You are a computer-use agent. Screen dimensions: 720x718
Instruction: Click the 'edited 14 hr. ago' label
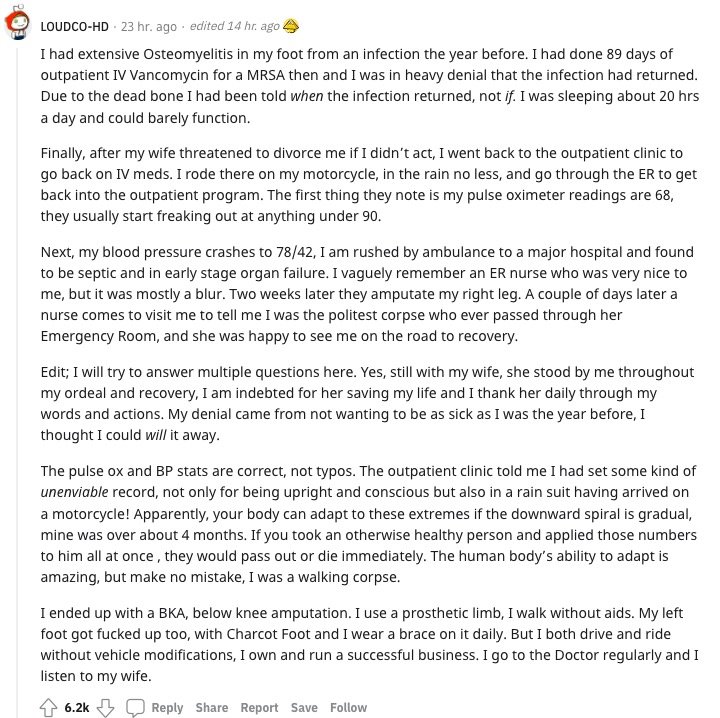[235, 26]
